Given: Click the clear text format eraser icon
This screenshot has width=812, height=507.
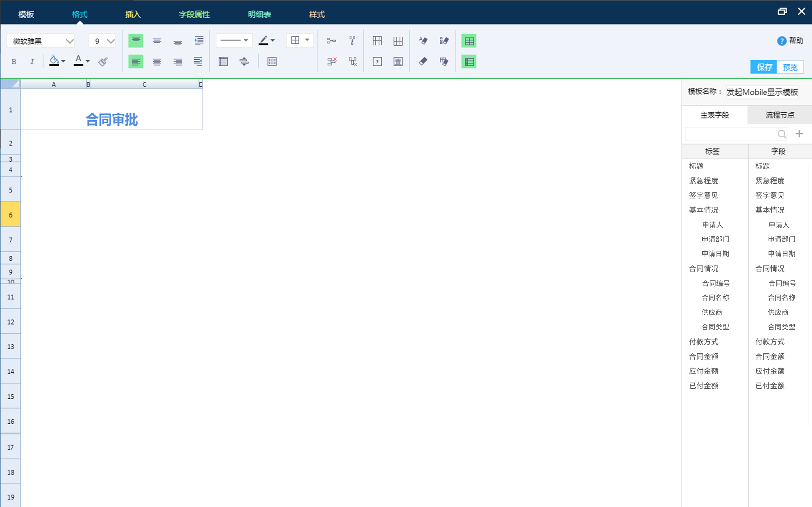Looking at the screenshot, I should point(423,41).
